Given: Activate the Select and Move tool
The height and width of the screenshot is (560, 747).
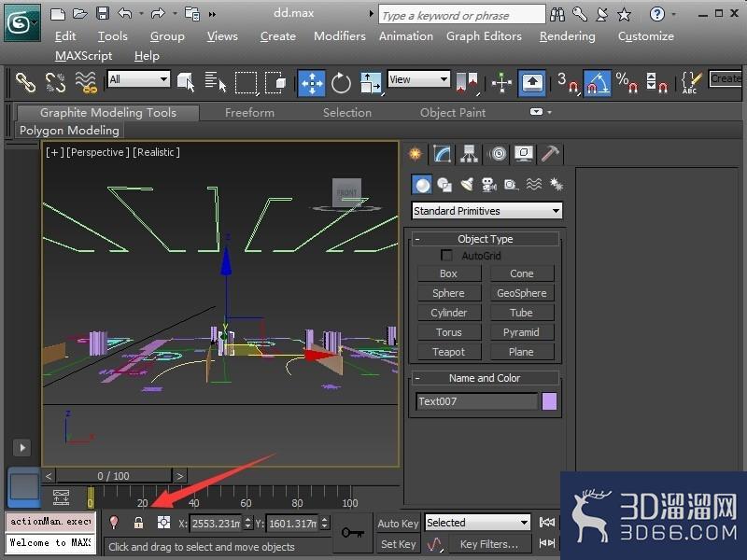Looking at the screenshot, I should point(311,83).
